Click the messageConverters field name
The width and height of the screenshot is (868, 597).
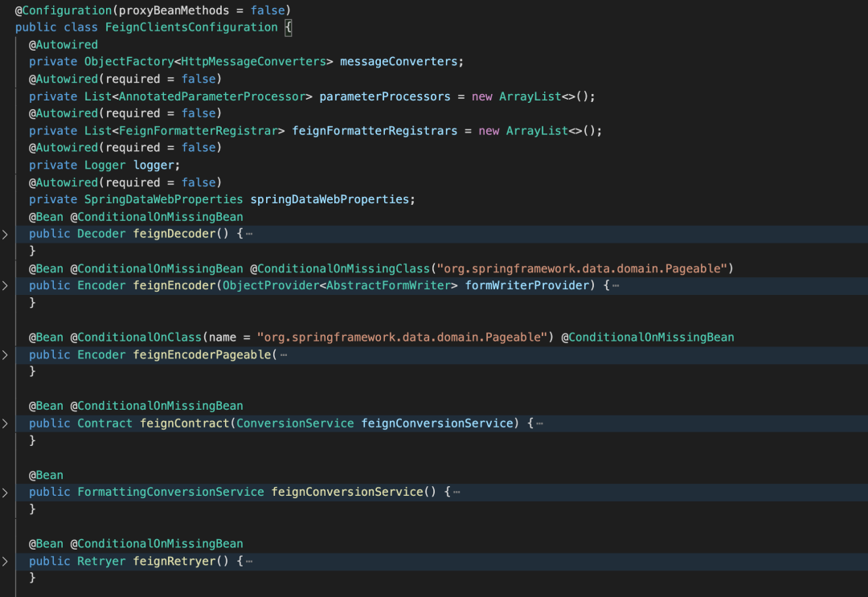pos(399,61)
